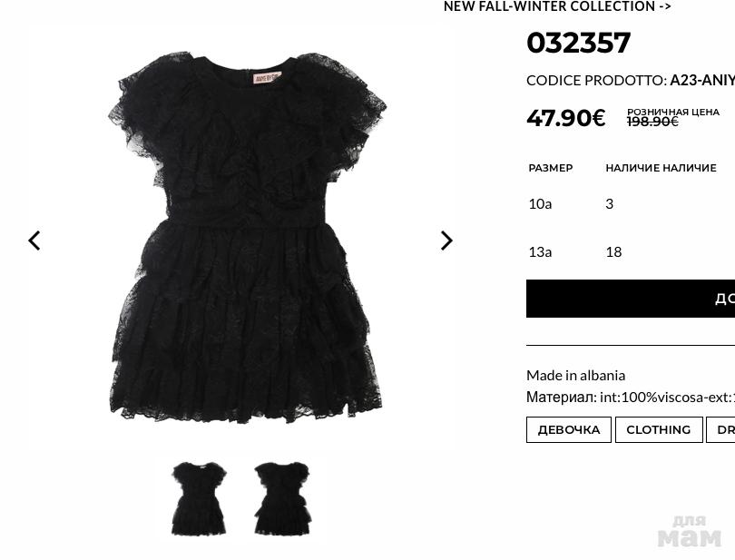Select the second dress thumbnail
This screenshot has height=560, width=735.
(x=282, y=498)
